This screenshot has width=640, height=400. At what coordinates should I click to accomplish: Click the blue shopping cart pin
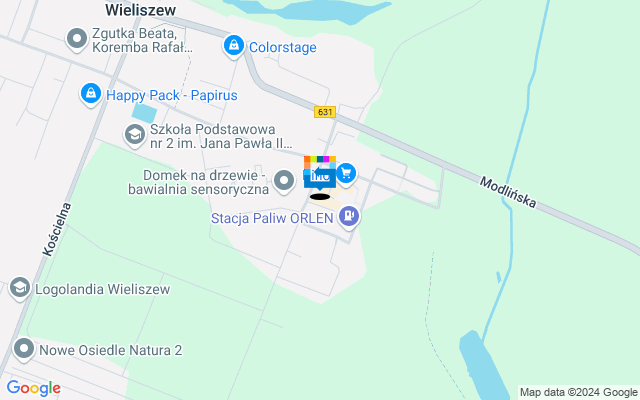pyautogui.click(x=346, y=174)
